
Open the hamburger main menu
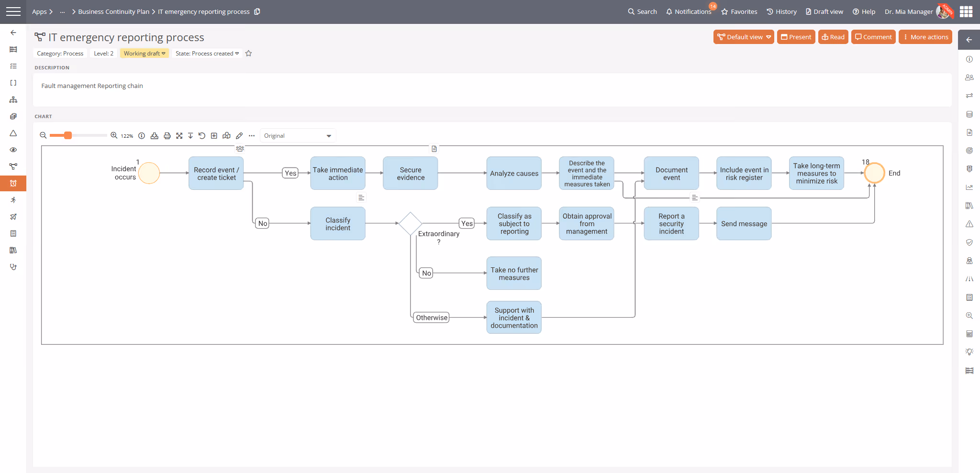tap(13, 11)
